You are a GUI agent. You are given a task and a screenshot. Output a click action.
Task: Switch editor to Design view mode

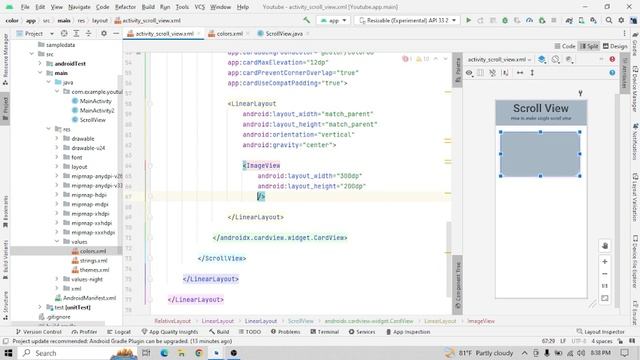(x=615, y=46)
